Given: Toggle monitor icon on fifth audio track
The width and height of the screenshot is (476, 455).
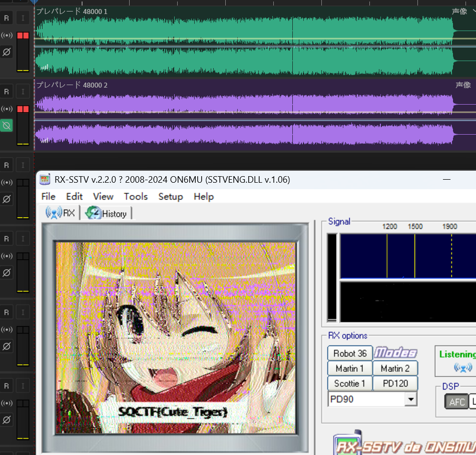Looking at the screenshot, I should coord(7,329).
